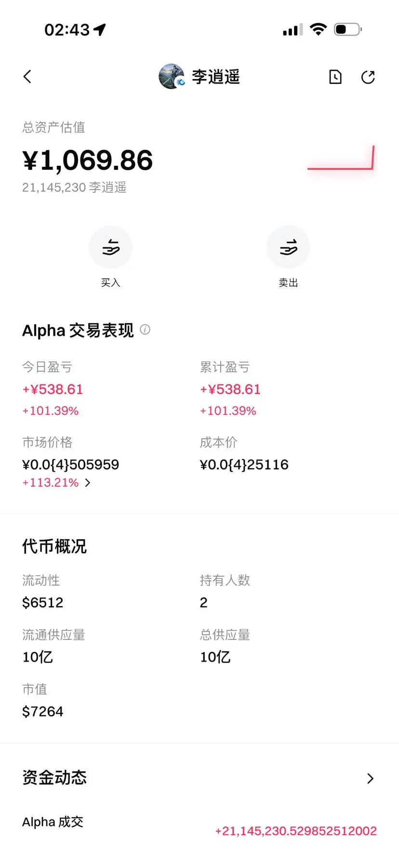Expand the +113.21% market price chevron
Viewport: 399px width, 868px height.
pos(88,483)
